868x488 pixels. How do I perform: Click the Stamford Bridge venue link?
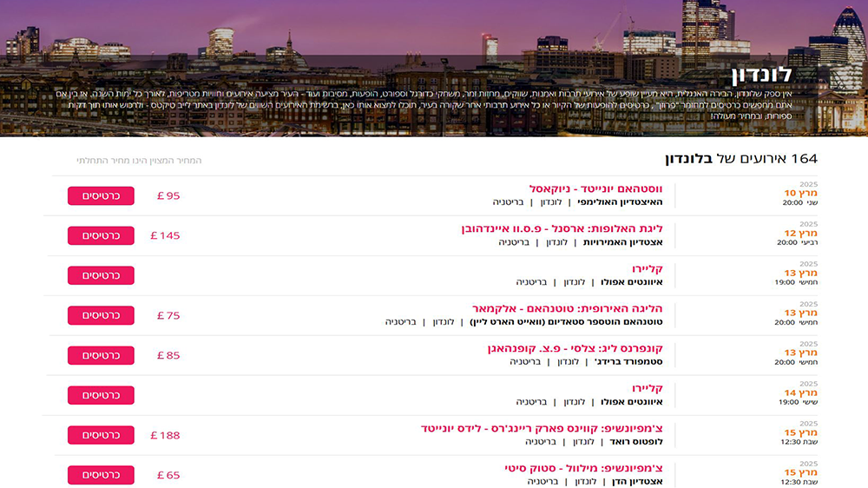point(628,362)
